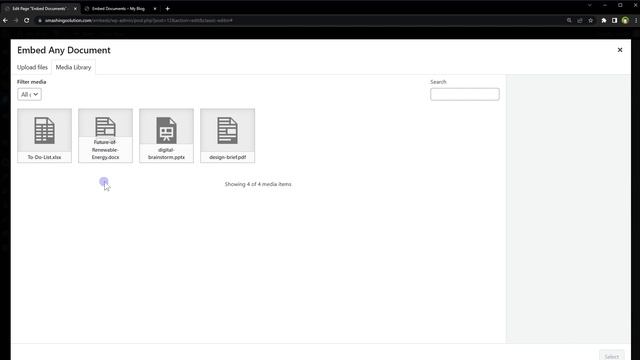Go back in the browser
This screenshot has width=640, height=360.
pyautogui.click(x=5, y=20)
